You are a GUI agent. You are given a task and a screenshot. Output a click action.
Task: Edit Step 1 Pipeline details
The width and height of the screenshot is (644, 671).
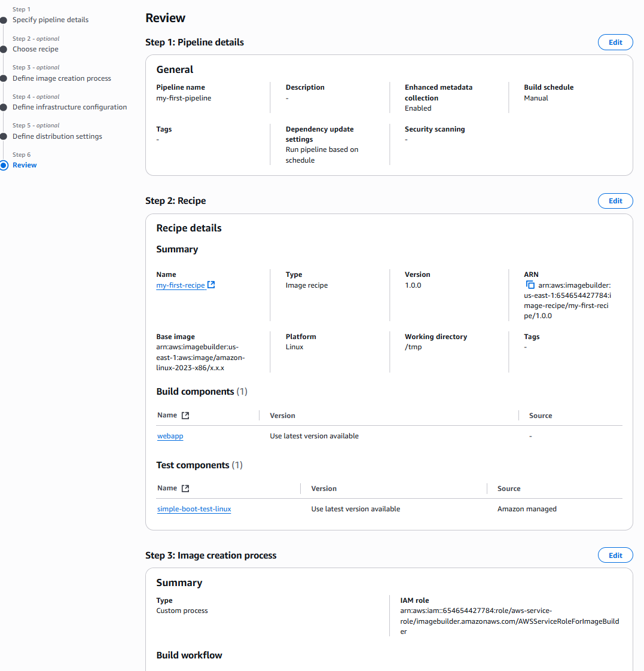[x=615, y=42]
